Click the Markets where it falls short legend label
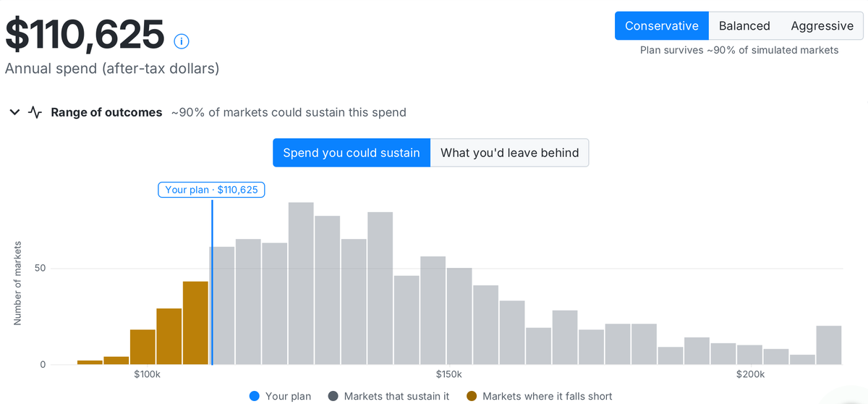 [x=548, y=396]
